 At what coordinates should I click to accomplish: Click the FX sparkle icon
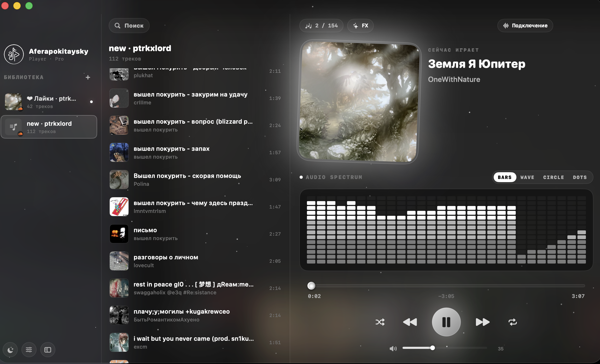356,26
